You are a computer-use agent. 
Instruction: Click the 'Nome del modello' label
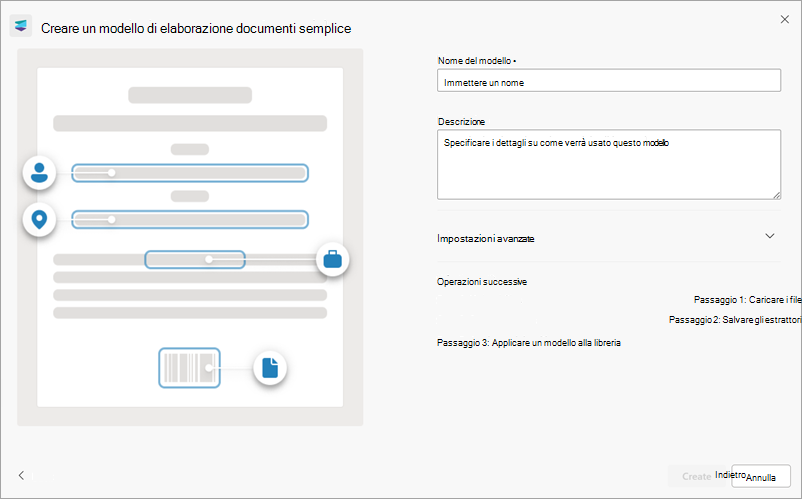pyautogui.click(x=474, y=60)
